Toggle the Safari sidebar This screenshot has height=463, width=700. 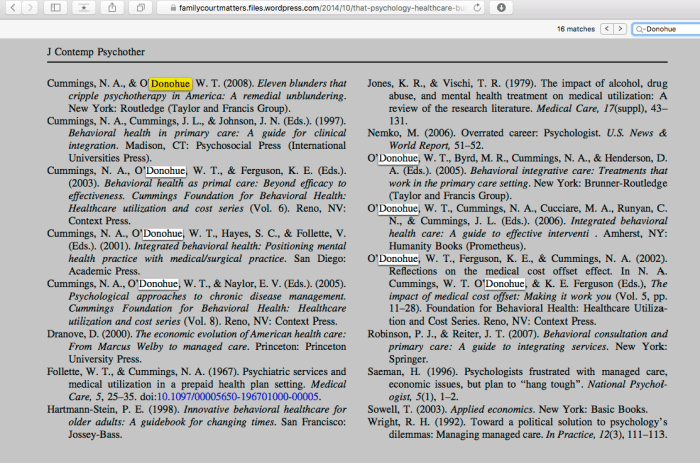coord(54,7)
